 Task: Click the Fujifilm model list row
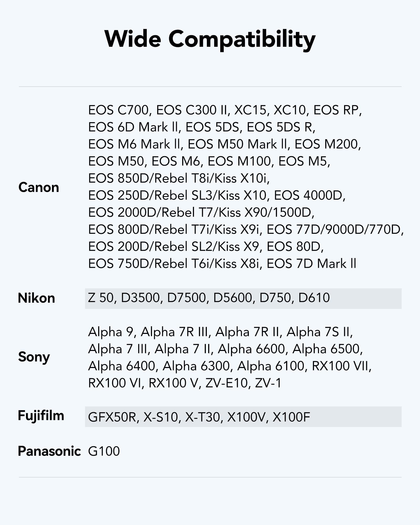coord(243,417)
